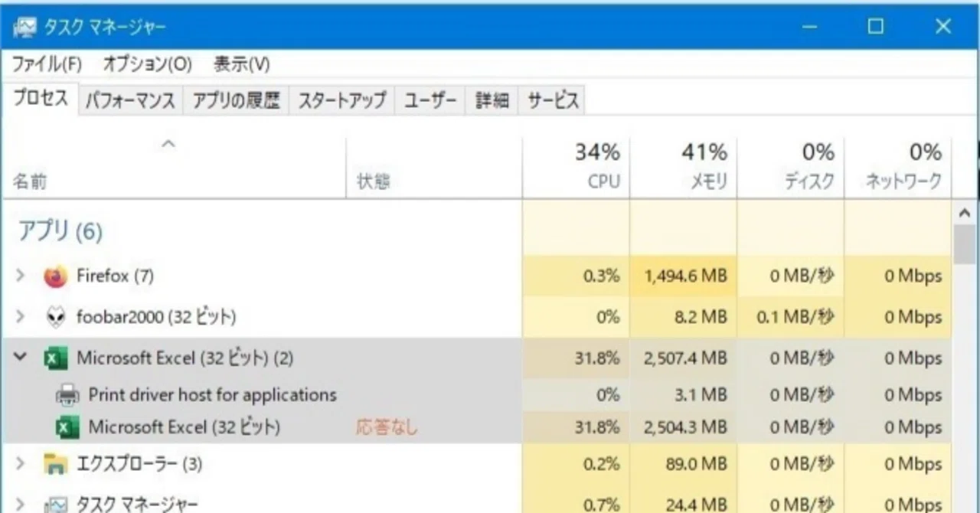Switch to the スタートアップ tab

pyautogui.click(x=341, y=100)
